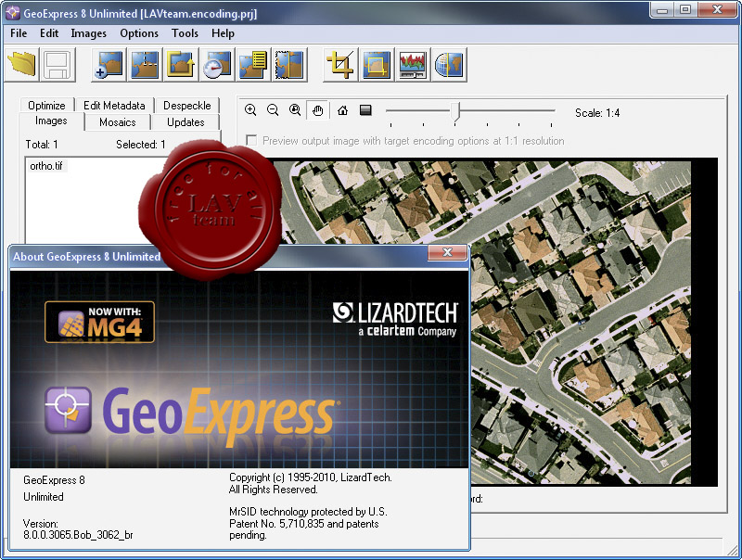Viewport: 742px width, 560px height.
Task: Click the 'NOW WITH: MG4' badge
Action: coord(99,322)
